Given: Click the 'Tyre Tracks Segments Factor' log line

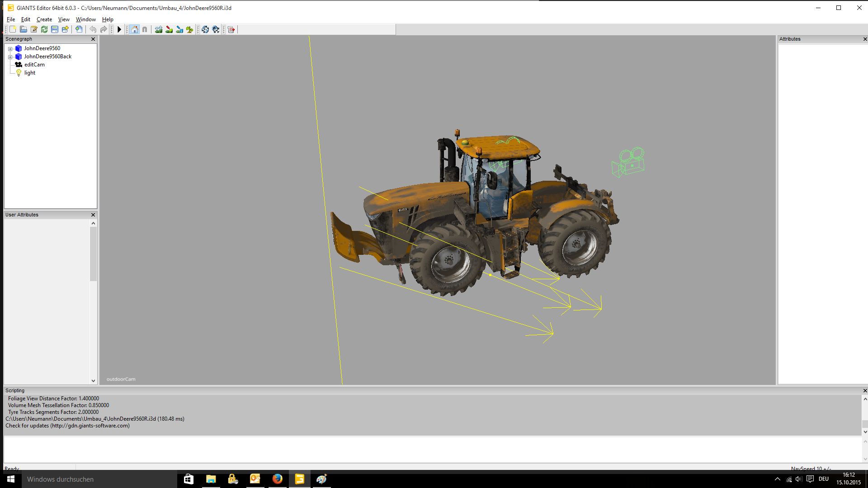Looking at the screenshot, I should (53, 412).
